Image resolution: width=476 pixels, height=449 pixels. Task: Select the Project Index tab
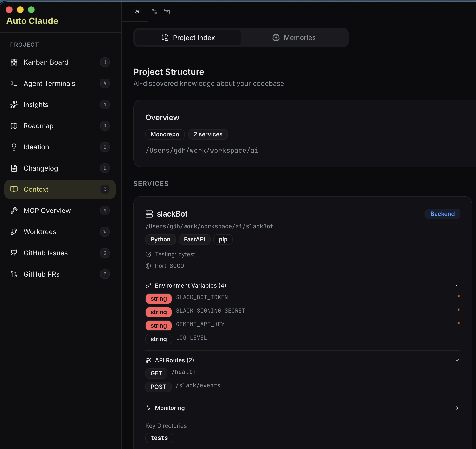[x=188, y=38]
